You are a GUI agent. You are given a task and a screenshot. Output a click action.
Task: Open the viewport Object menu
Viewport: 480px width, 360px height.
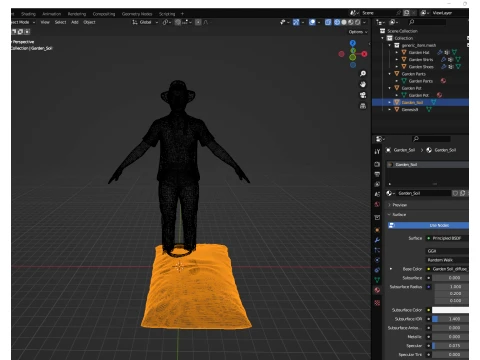coord(89,22)
